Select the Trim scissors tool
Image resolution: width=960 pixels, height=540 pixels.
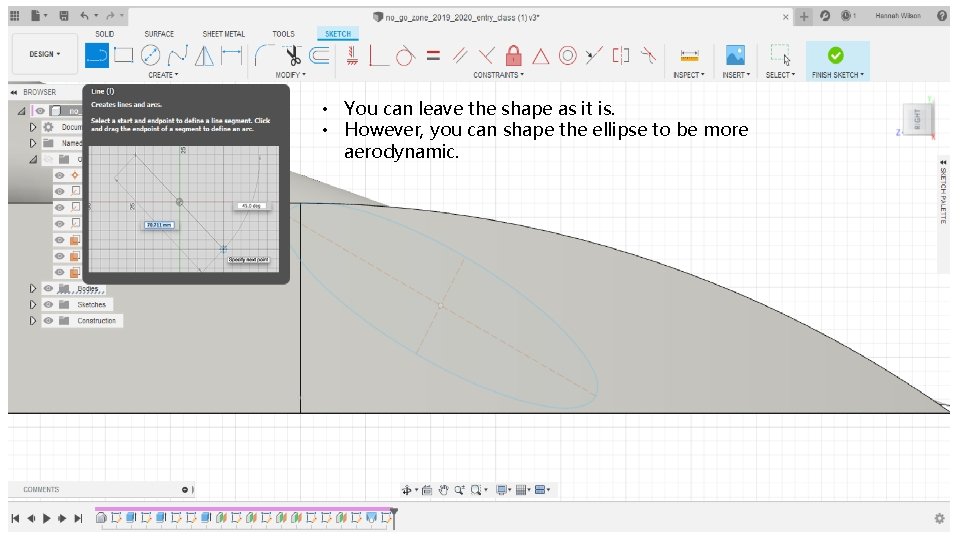pyautogui.click(x=293, y=56)
